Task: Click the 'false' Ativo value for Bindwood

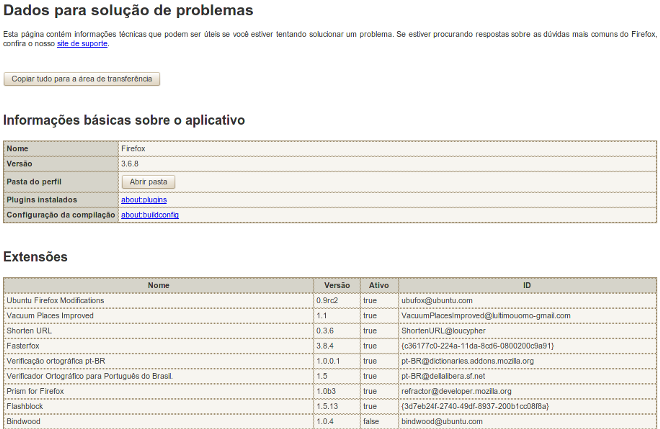Action: (x=371, y=421)
